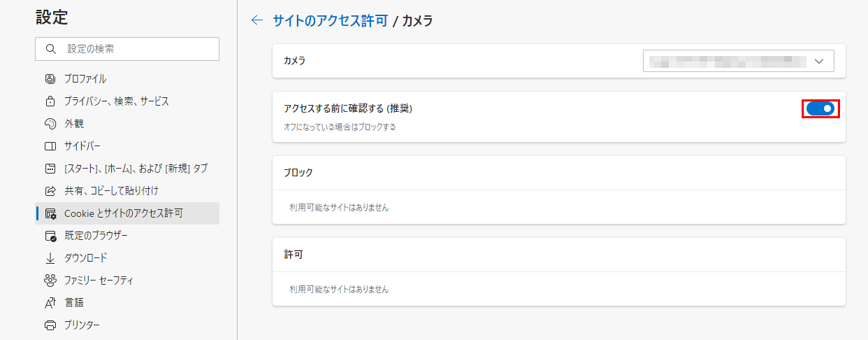This screenshot has height=340, width=868.
Task: Click the language icon beside 言語
Action: [50, 303]
